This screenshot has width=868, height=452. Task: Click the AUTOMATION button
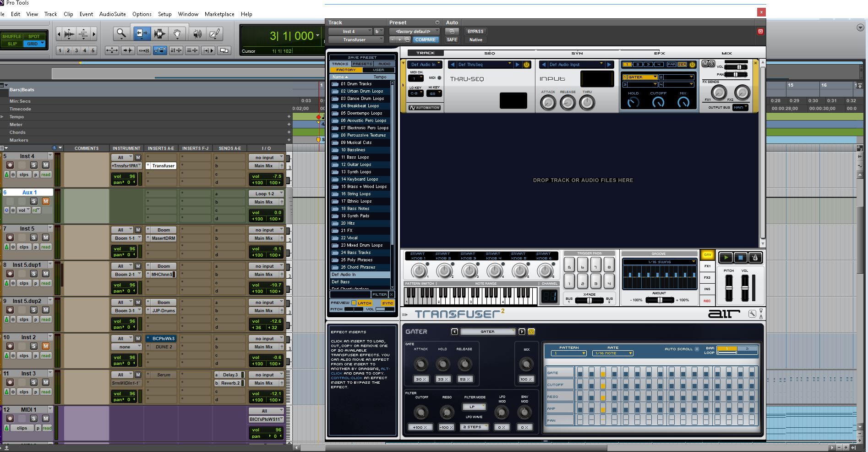point(425,108)
